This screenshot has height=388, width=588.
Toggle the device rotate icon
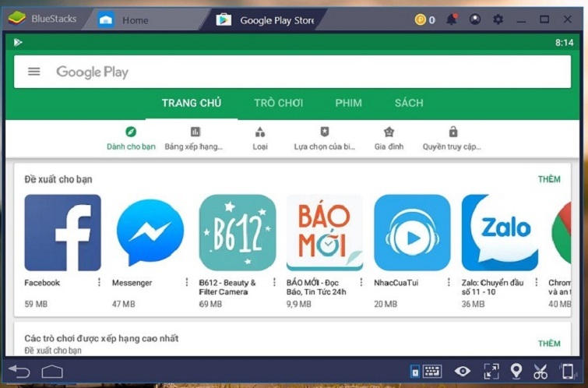tap(567, 372)
